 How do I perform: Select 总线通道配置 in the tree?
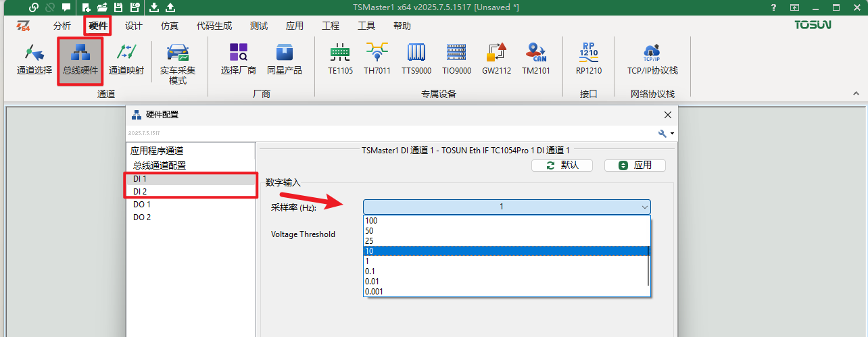tap(160, 165)
